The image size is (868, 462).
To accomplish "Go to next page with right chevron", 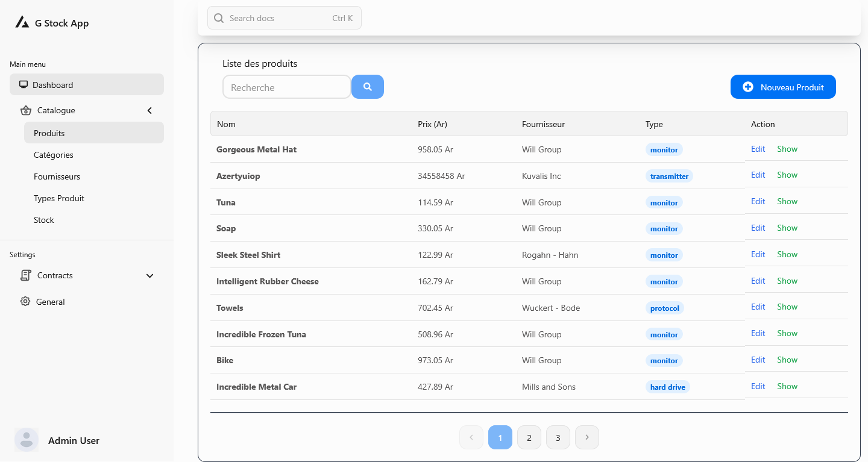I will coord(587,437).
